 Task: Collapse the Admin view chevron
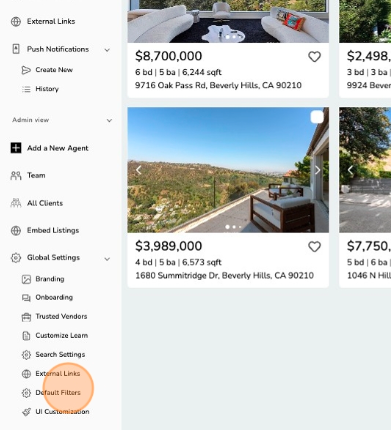109,120
